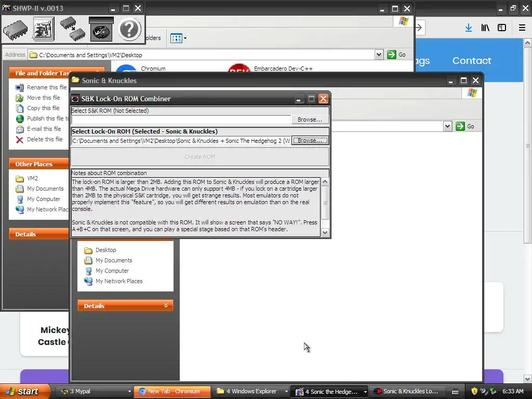Click the taskbar clock showing 6:33 AM
The image size is (532, 399).
(x=513, y=391)
